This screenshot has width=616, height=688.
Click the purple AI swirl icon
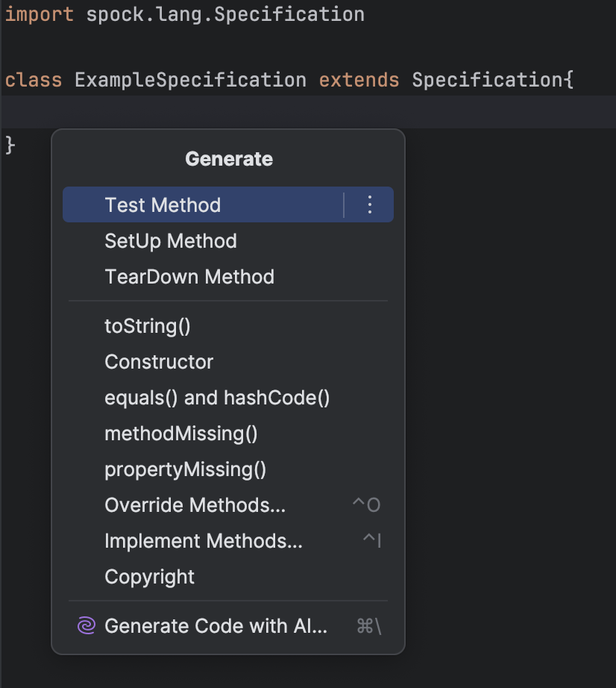point(84,626)
